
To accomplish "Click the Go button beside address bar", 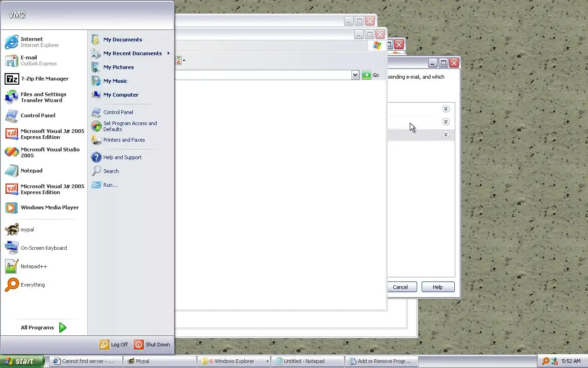I will coord(371,75).
